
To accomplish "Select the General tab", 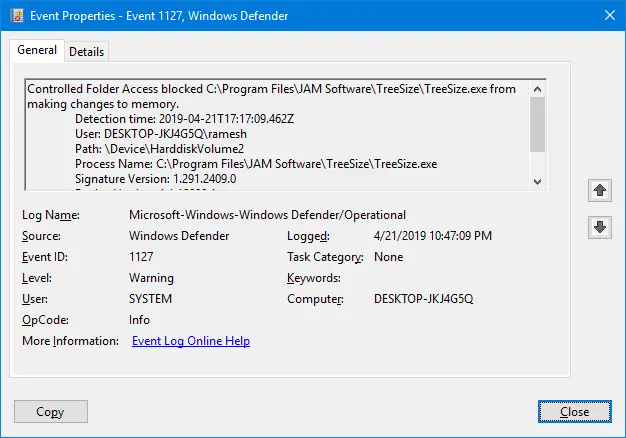I will [x=37, y=50].
